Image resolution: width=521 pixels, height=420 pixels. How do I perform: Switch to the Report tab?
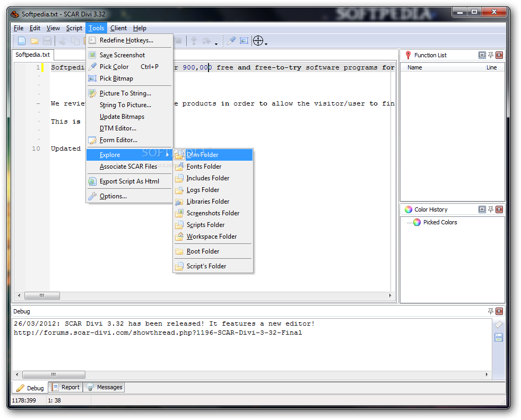coord(66,387)
